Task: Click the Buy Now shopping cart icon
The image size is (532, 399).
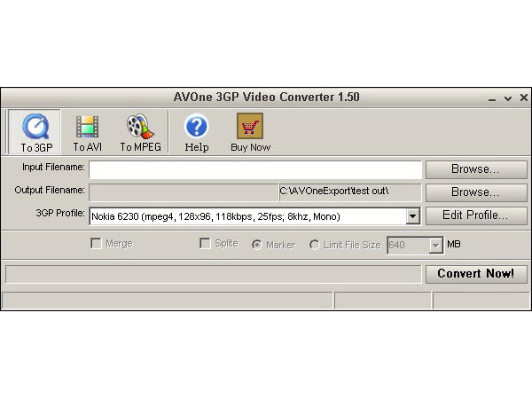Action: click(x=250, y=132)
